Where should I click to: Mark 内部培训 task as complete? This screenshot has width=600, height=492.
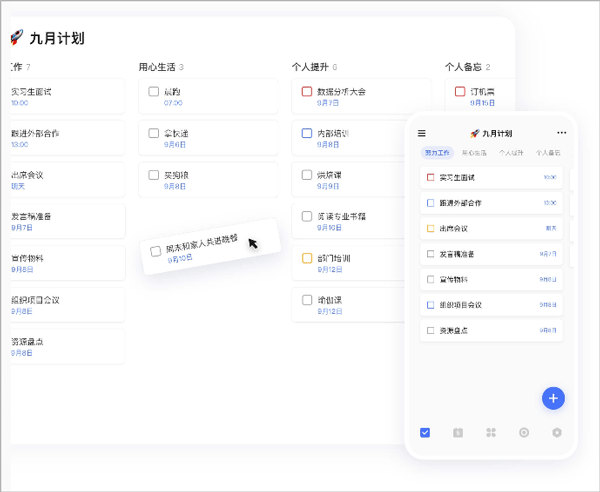307,133
